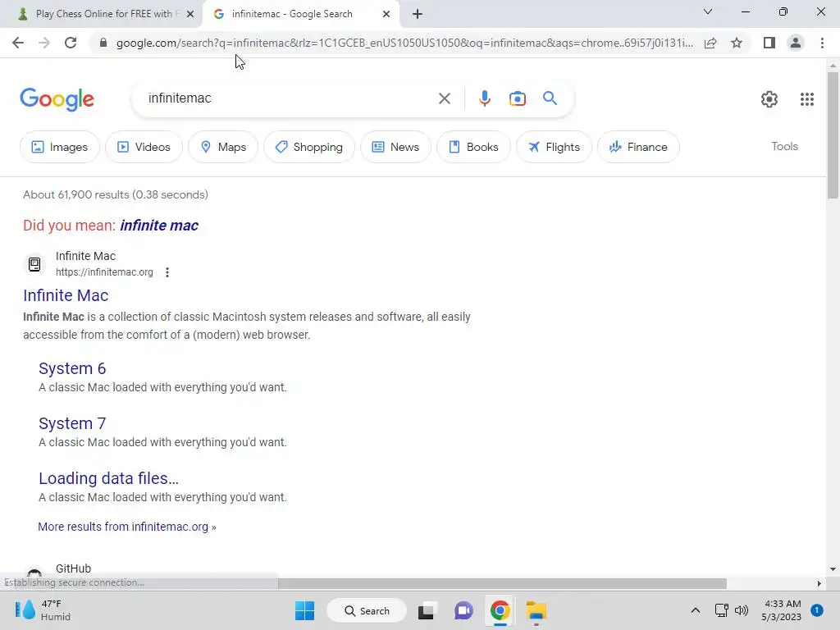Click the https://infinitemac.org URL text
This screenshot has height=630, width=840.
point(104,272)
